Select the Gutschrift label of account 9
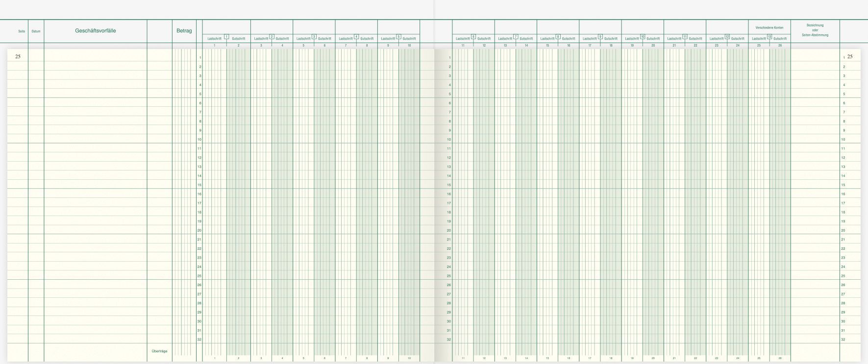Viewport: 868px width, 364px height. tap(611, 39)
